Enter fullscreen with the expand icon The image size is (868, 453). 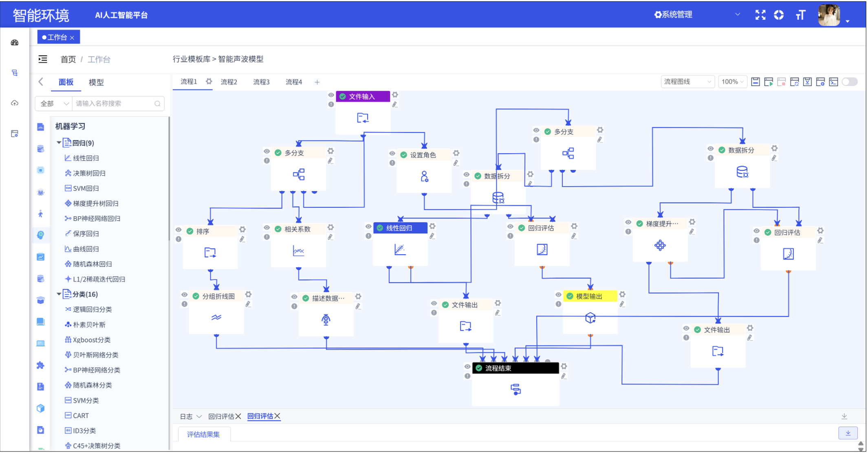(760, 15)
